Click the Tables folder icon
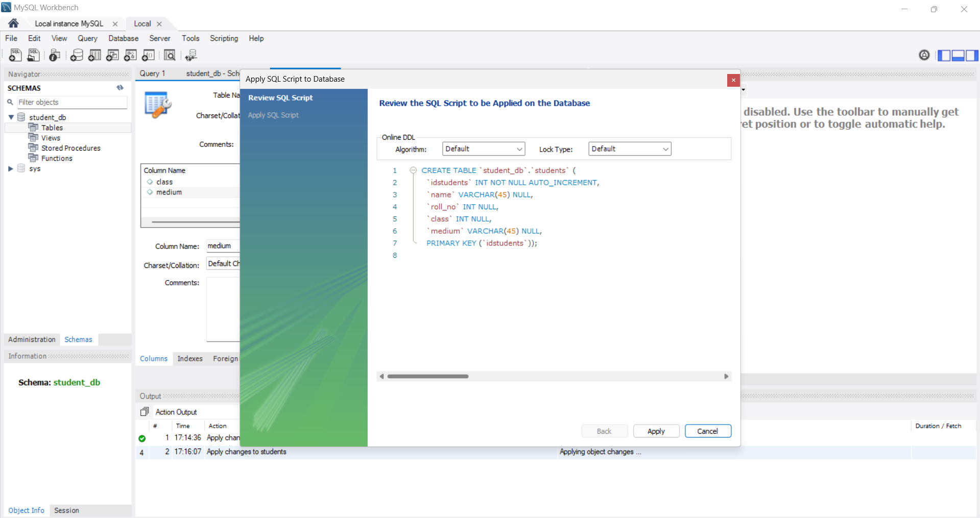The image size is (980, 518). point(33,128)
